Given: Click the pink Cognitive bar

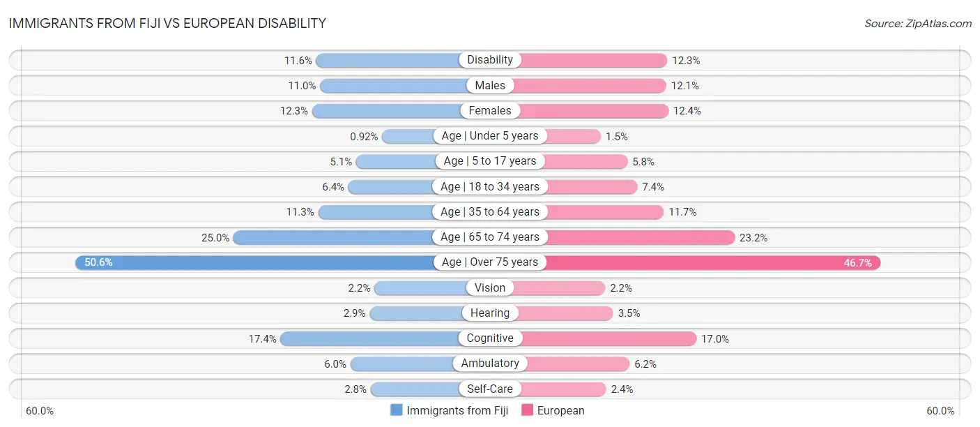Looking at the screenshot, I should 608,338.
